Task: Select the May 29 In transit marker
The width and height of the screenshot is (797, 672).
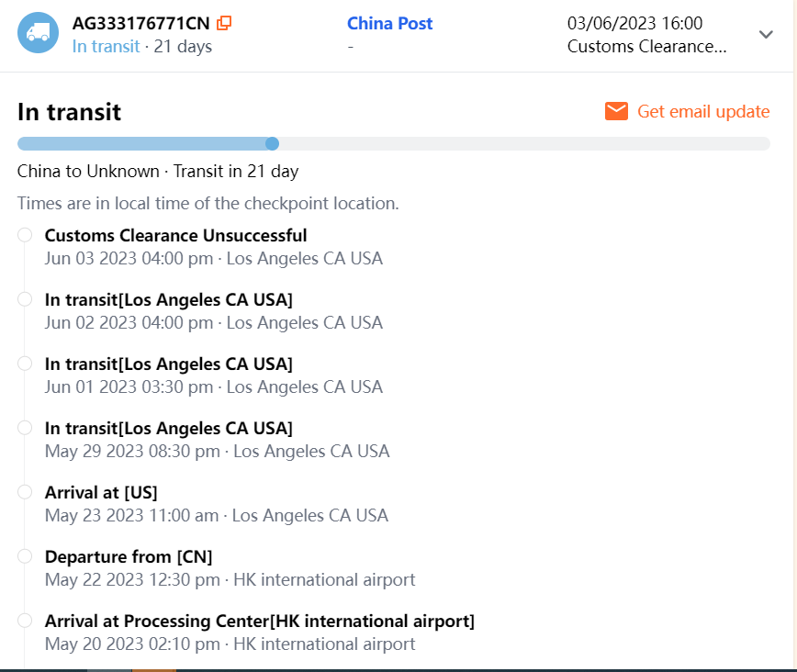Action: [25, 428]
